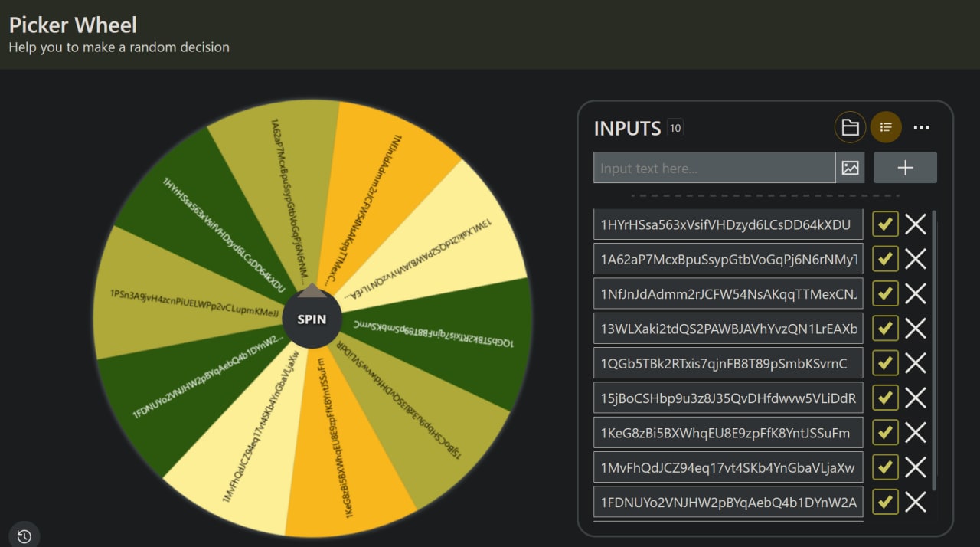The height and width of the screenshot is (547, 980).
Task: Remove the 1QGb5TBk2RTxis entry
Action: (916, 363)
